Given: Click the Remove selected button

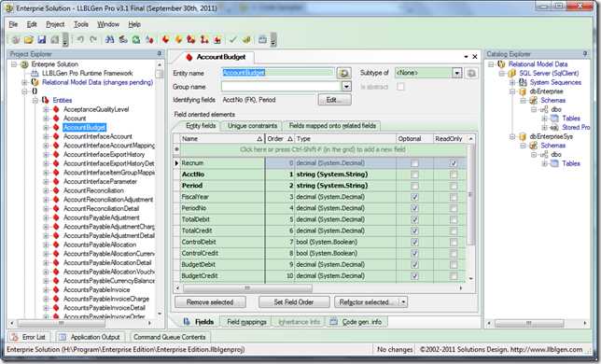Looking at the screenshot, I should (210, 302).
